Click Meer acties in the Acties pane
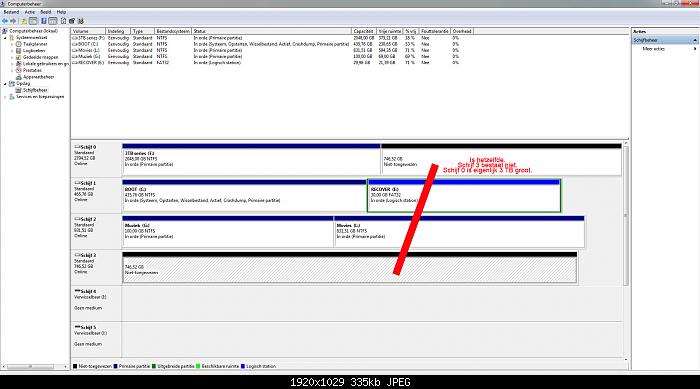 (654, 49)
